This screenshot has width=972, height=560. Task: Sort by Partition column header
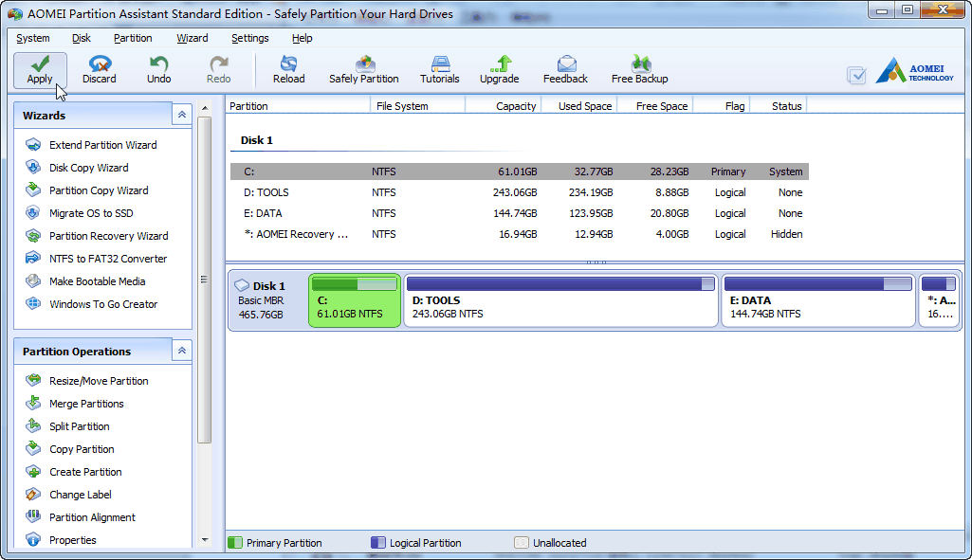coord(298,106)
